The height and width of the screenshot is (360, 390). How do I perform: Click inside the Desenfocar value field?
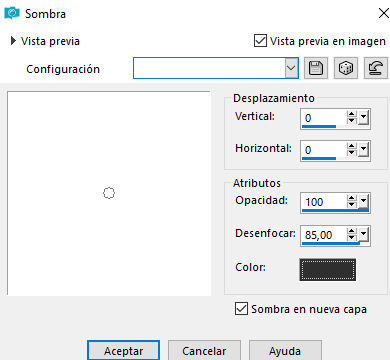click(x=323, y=235)
